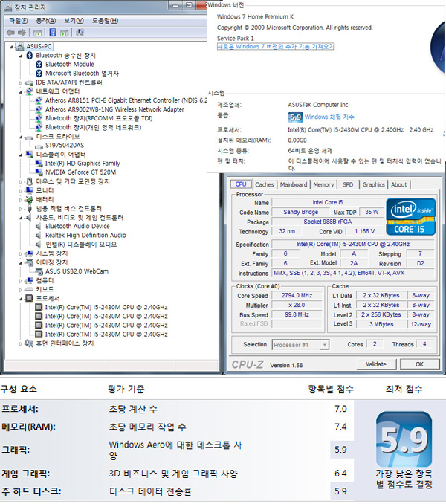The image size is (446, 504).
Task: Click the 6.4 게임 그래픽 score
Action: pyautogui.click(x=340, y=474)
